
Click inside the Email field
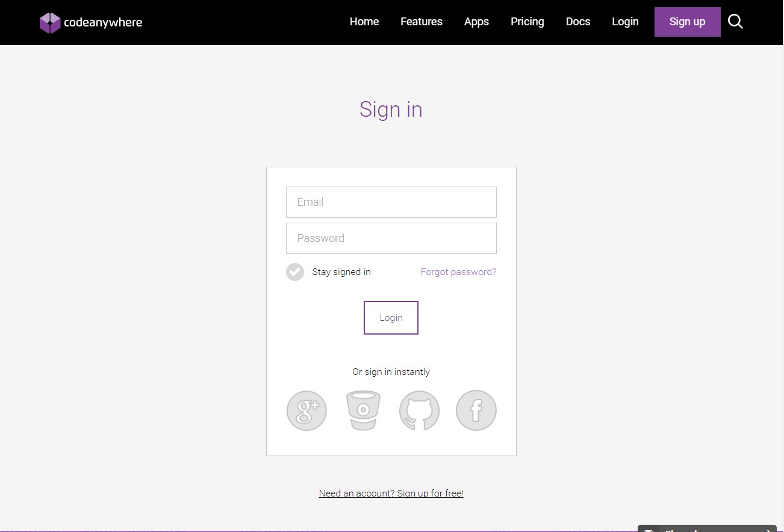[x=391, y=202]
